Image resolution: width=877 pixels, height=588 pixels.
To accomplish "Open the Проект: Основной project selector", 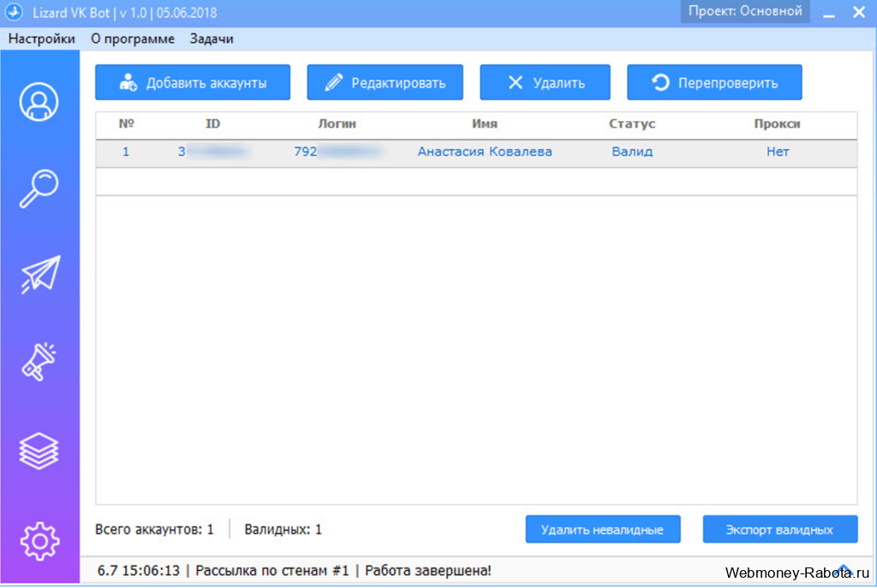I will tap(745, 12).
